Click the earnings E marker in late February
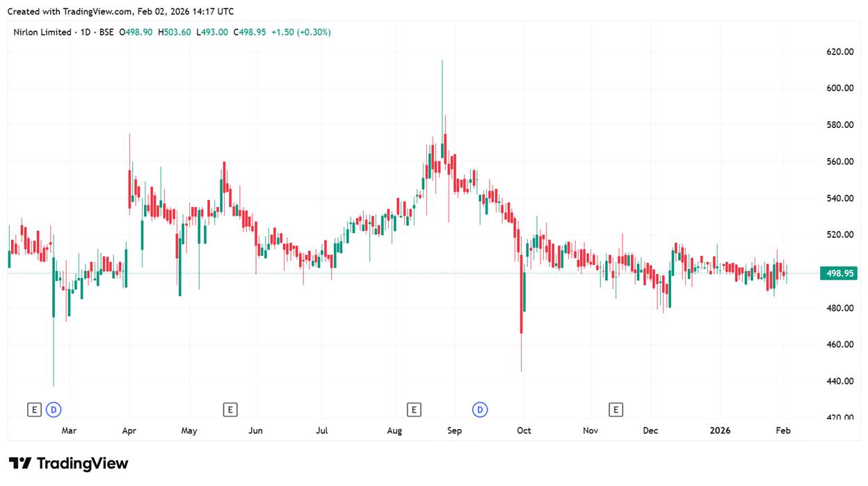868x486 pixels. pos(34,410)
